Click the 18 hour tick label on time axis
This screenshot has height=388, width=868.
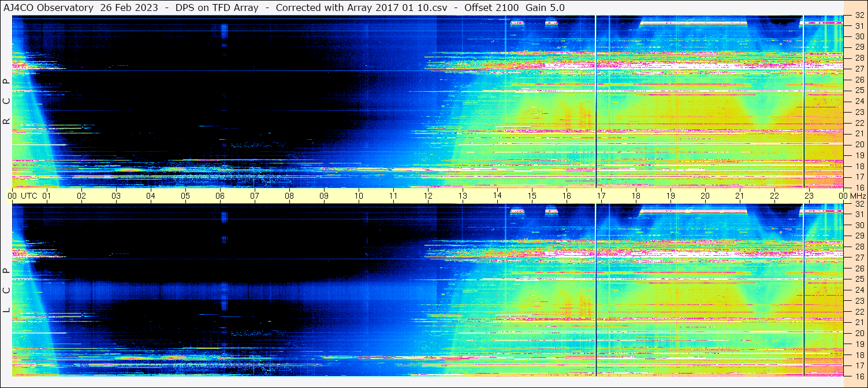tap(636, 196)
